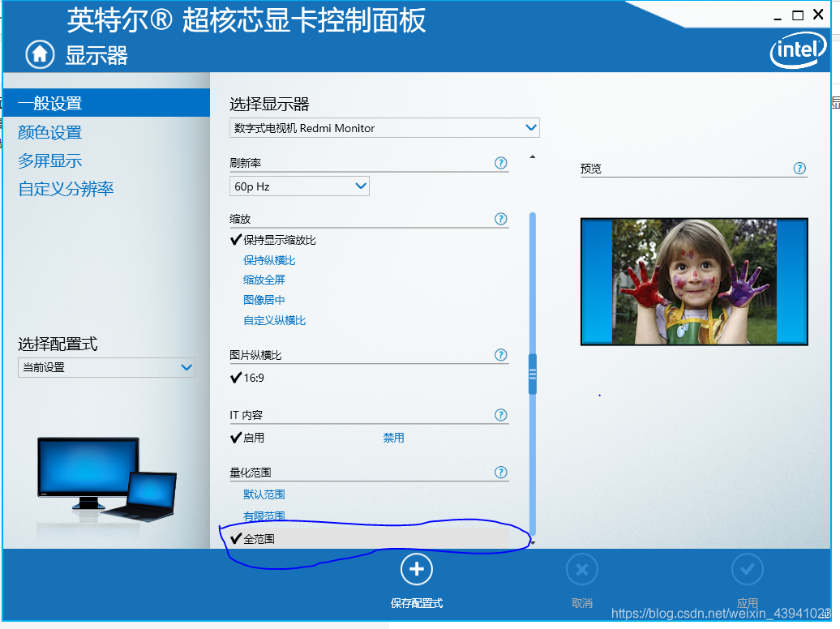Open help for 刷新率

point(501,163)
